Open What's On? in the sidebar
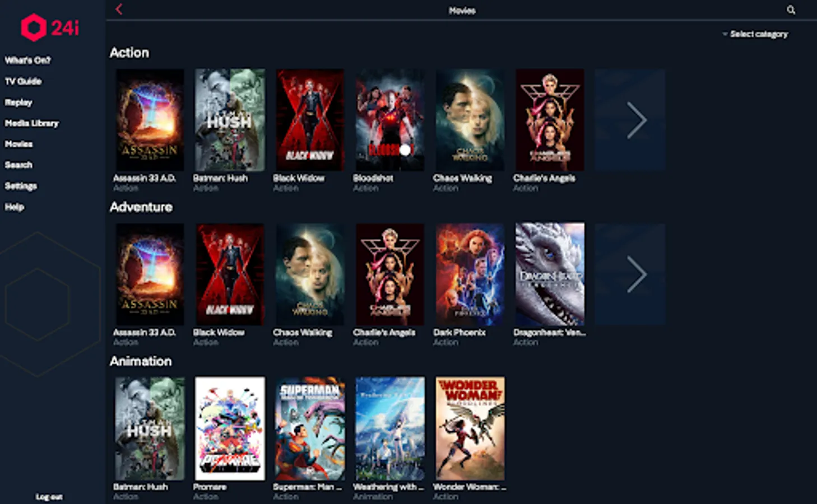Viewport: 817px width, 504px height. (x=27, y=60)
